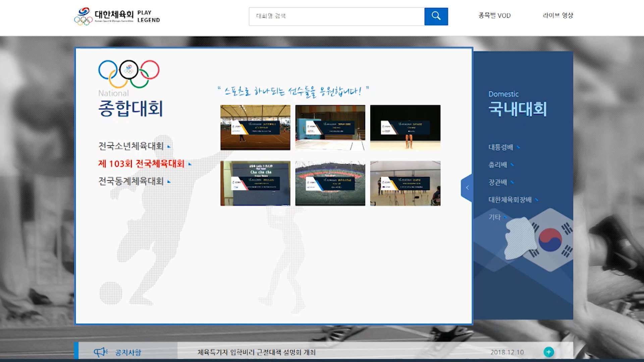644x362 pixels.
Task: Click the Korean Sport & Olympic Committee logo
Action: coord(104,16)
